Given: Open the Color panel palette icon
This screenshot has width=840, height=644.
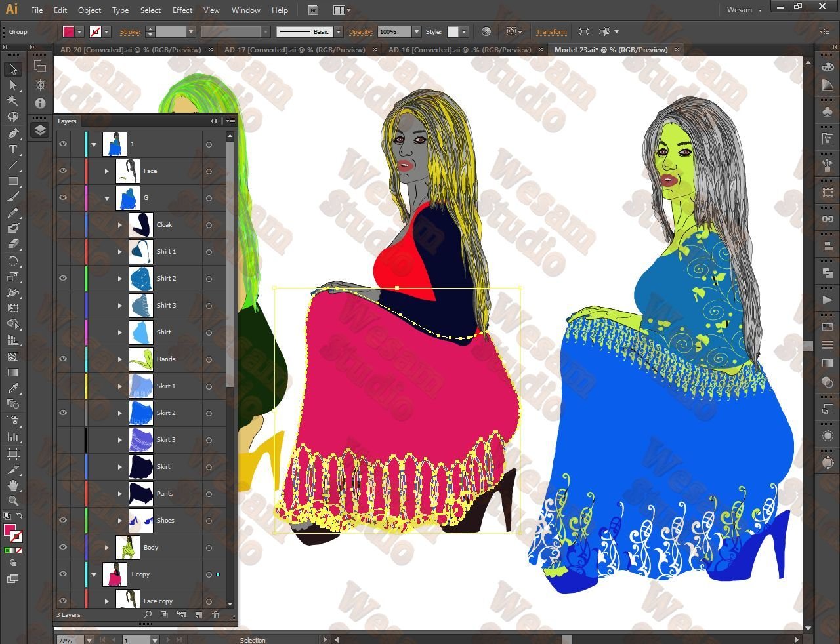Looking at the screenshot, I should tap(828, 68).
